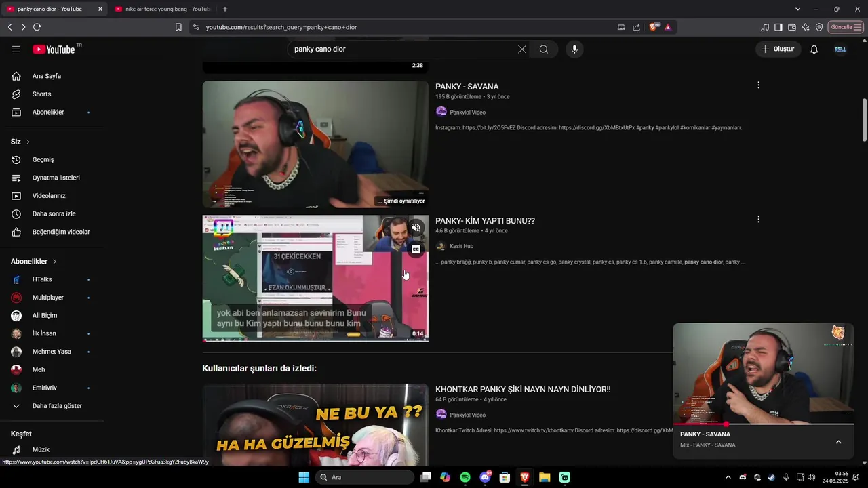868x488 pixels.
Task: Open Brave Rewards triangle icon
Action: click(x=668, y=27)
